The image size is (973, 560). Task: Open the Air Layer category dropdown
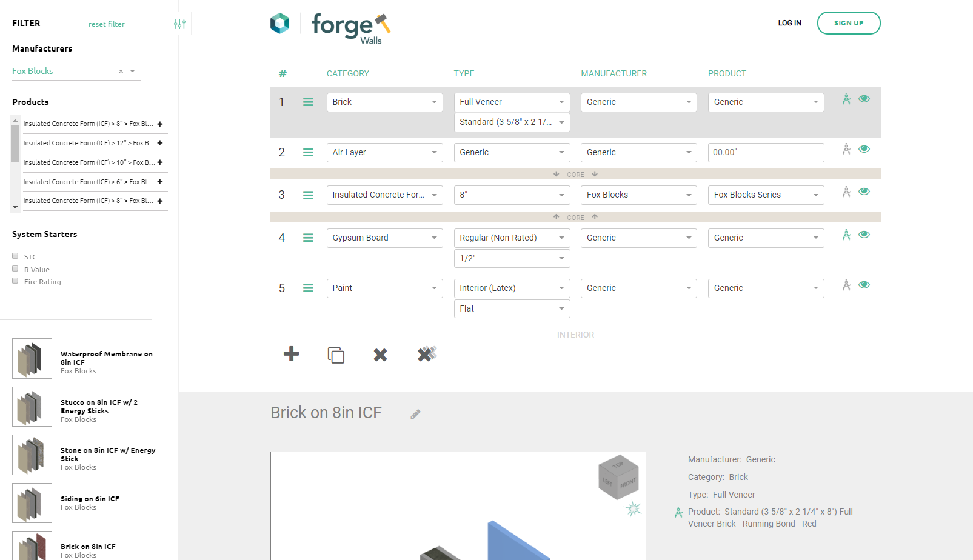pyautogui.click(x=385, y=152)
